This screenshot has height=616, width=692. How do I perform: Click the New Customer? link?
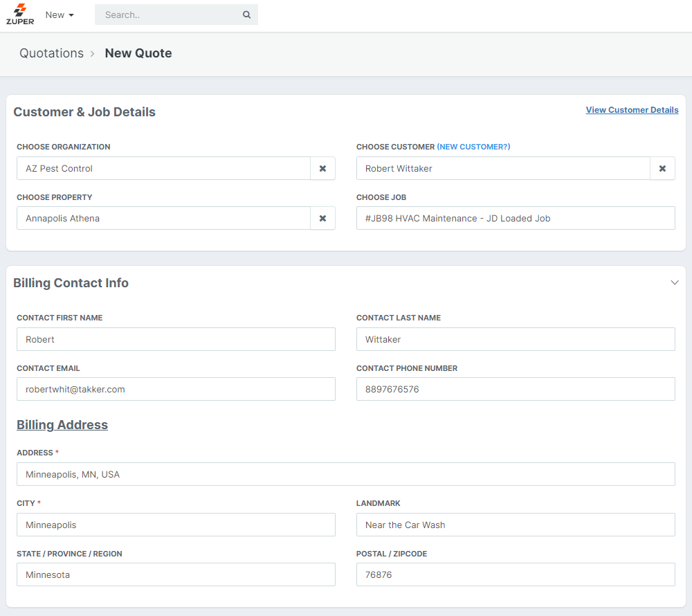click(x=473, y=147)
